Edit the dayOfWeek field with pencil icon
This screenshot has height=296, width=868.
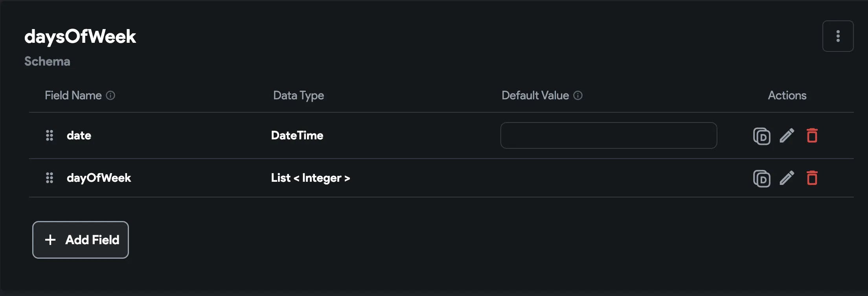tap(787, 178)
